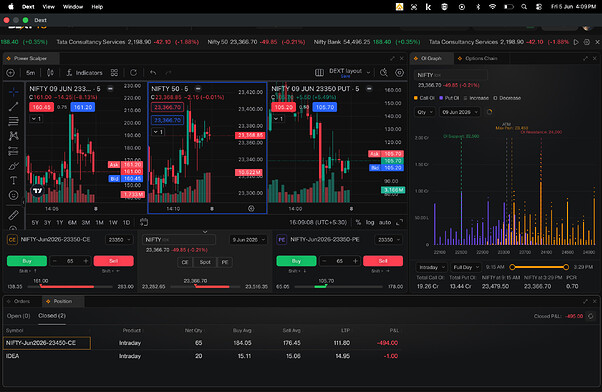Open the 5m timeframe dropdown
The image size is (602, 392).
(x=31, y=73)
